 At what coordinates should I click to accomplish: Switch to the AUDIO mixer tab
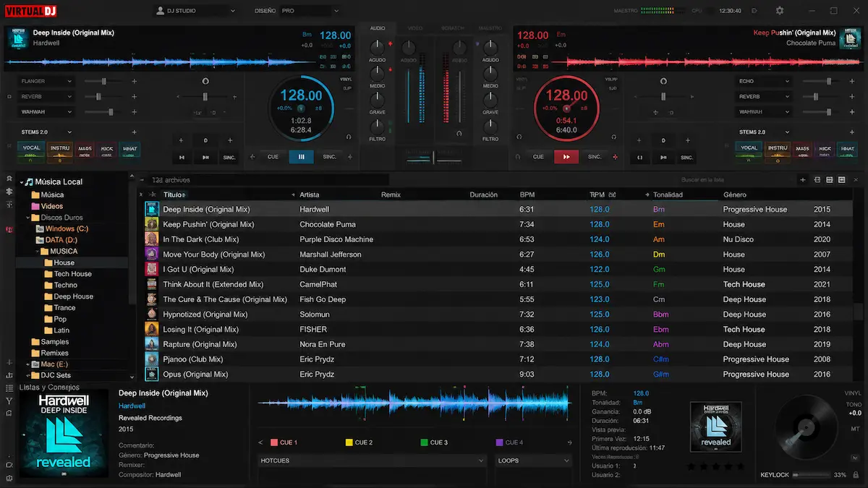[378, 28]
